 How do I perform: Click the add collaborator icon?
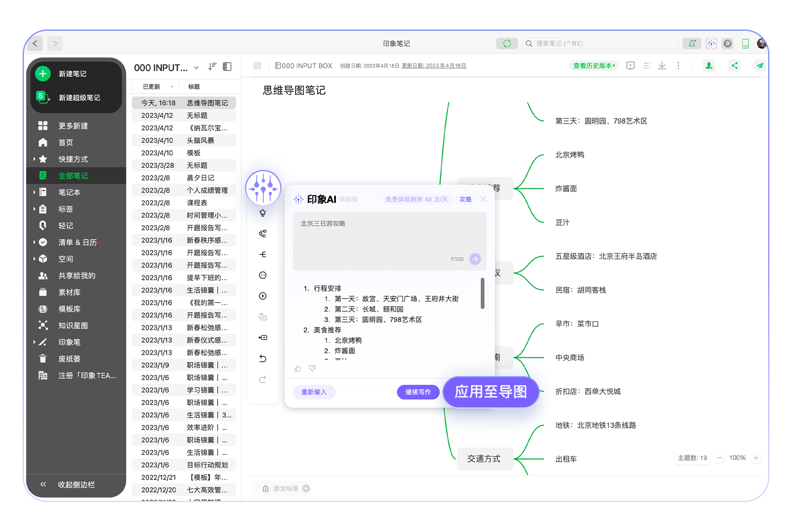(709, 66)
